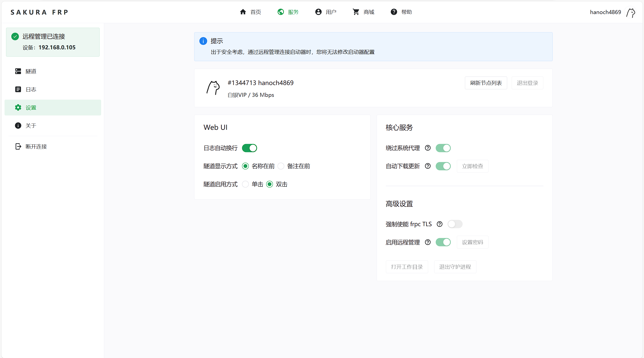The width and height of the screenshot is (644, 358).
Task: Click 退出登录 to log out
Action: 527,83
